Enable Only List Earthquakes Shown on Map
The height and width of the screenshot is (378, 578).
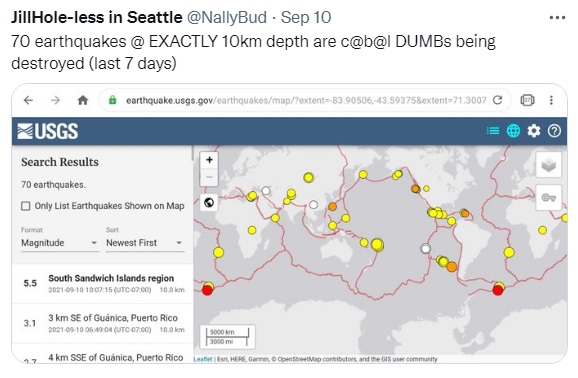point(25,206)
